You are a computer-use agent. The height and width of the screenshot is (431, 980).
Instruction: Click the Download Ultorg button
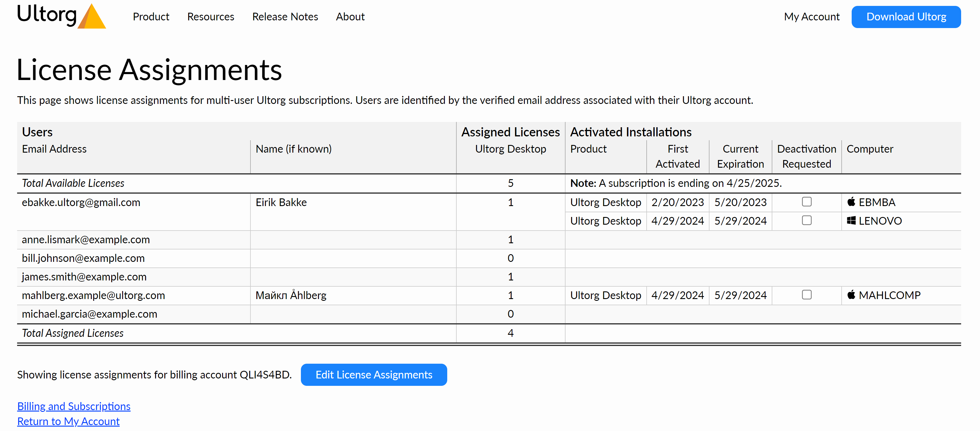[906, 17]
